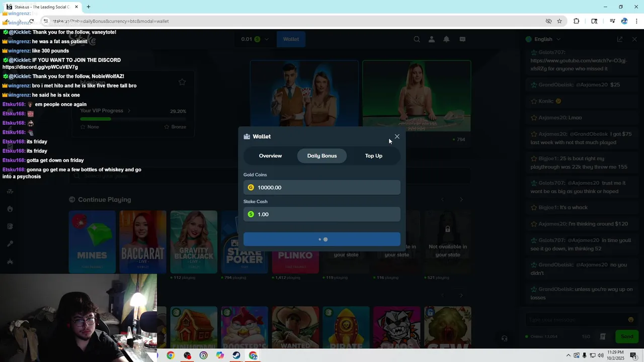Open Chrome from the taskbar
The height and width of the screenshot is (362, 644).
[171, 355]
